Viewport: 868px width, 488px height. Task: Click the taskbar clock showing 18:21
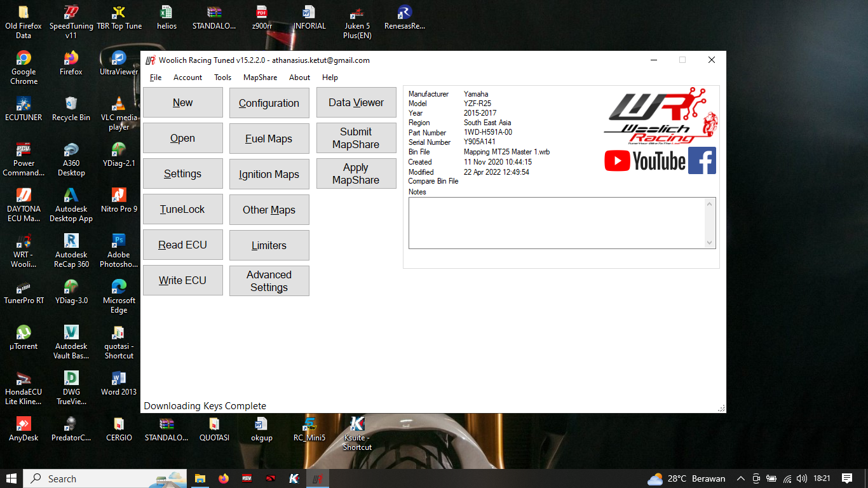click(822, 478)
